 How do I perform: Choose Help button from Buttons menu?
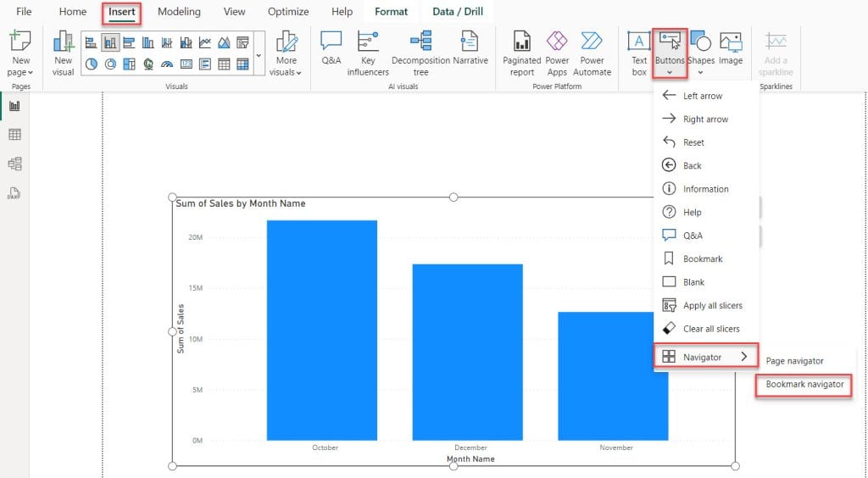click(x=706, y=212)
